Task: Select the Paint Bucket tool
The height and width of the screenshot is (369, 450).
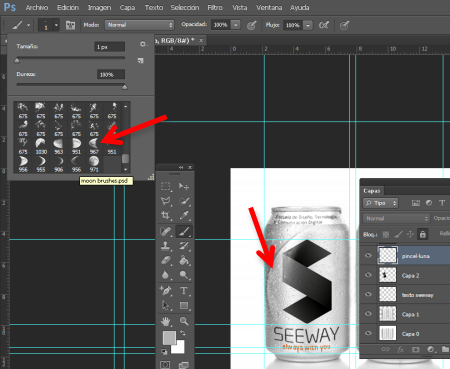Action: tap(184, 260)
